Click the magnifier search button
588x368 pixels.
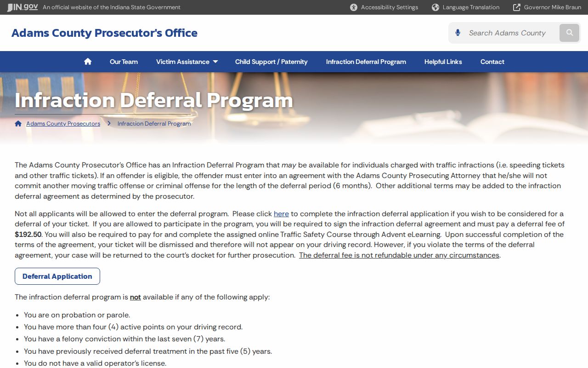tap(570, 33)
